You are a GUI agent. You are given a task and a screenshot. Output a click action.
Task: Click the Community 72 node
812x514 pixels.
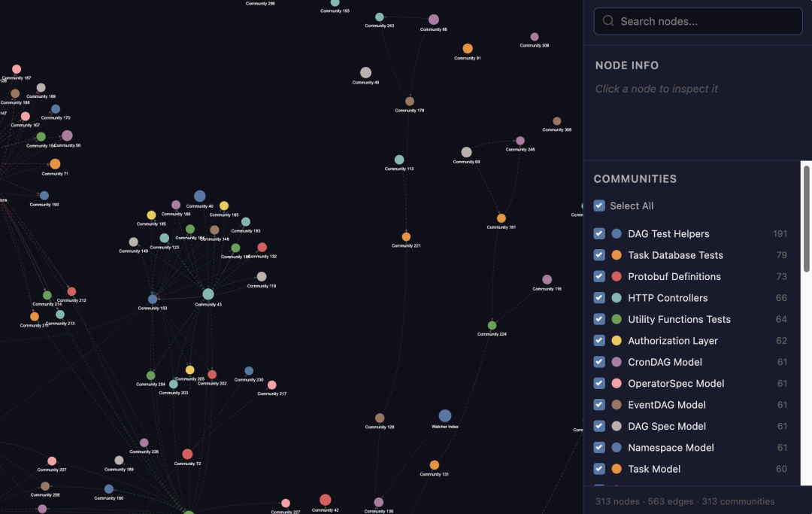tap(187, 455)
